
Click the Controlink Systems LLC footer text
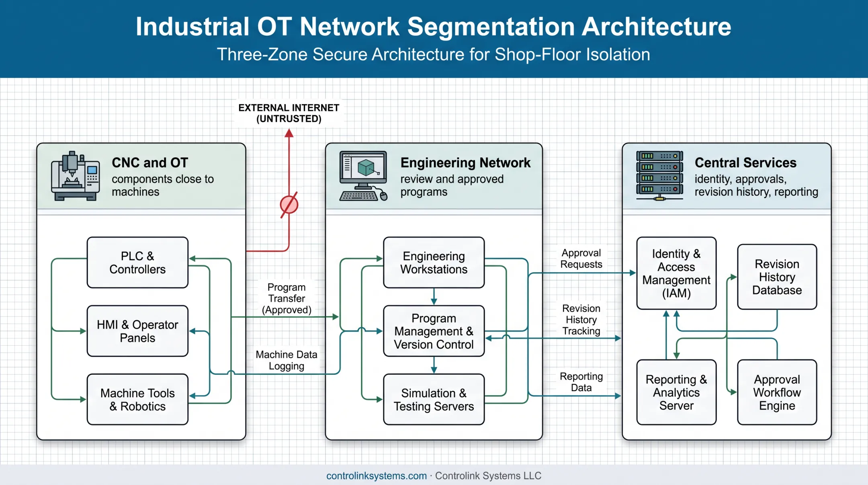pyautogui.click(x=488, y=476)
